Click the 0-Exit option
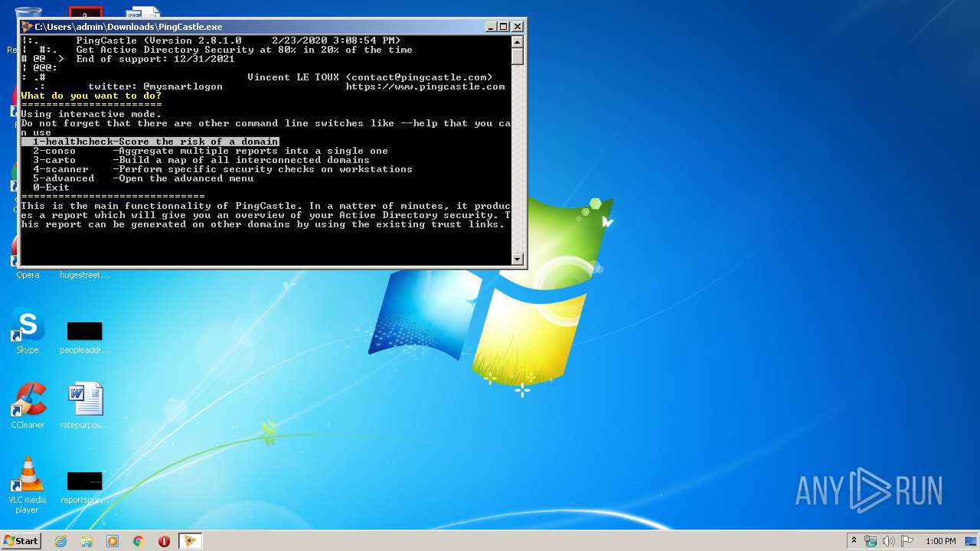The image size is (980, 551). [x=51, y=187]
